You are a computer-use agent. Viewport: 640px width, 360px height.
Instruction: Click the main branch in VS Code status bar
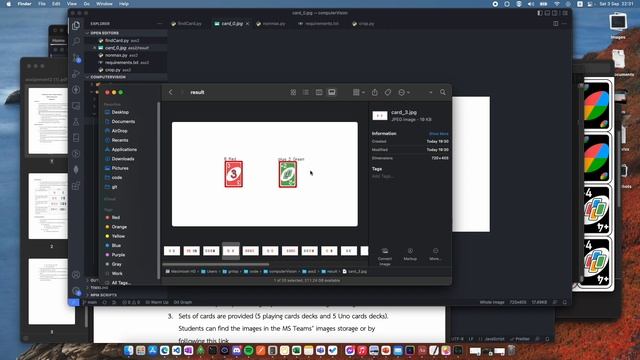90,302
